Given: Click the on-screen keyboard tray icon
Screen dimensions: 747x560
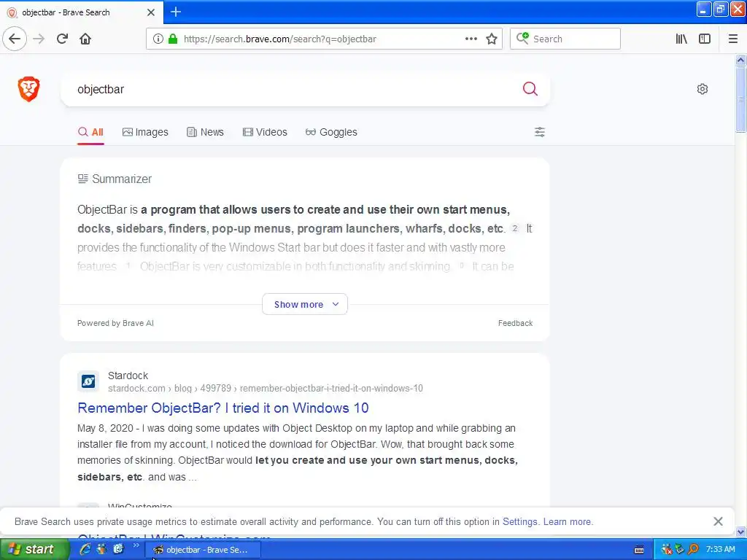Looking at the screenshot, I should click(639, 550).
